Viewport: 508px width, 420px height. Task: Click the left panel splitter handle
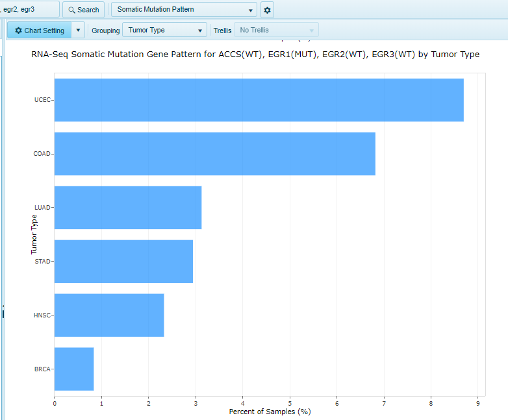[x=3, y=312]
